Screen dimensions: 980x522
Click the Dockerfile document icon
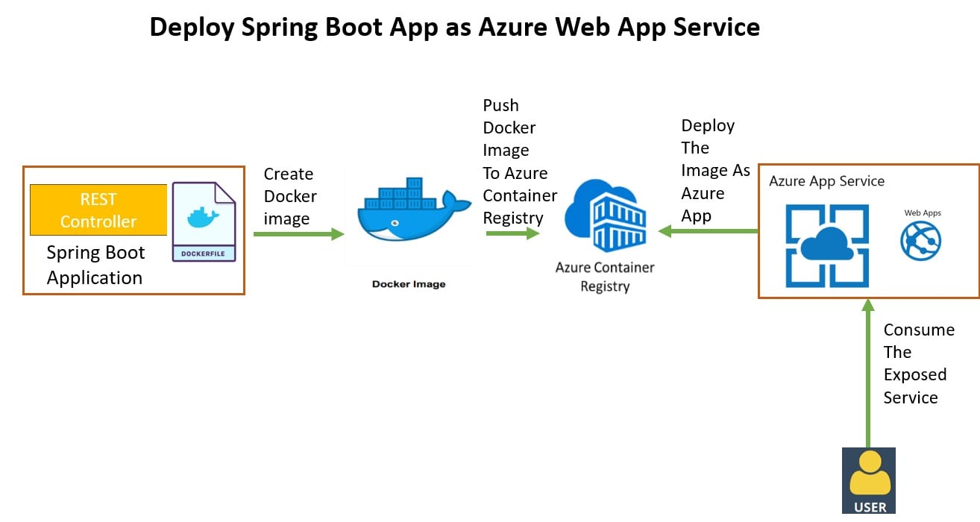(x=204, y=222)
